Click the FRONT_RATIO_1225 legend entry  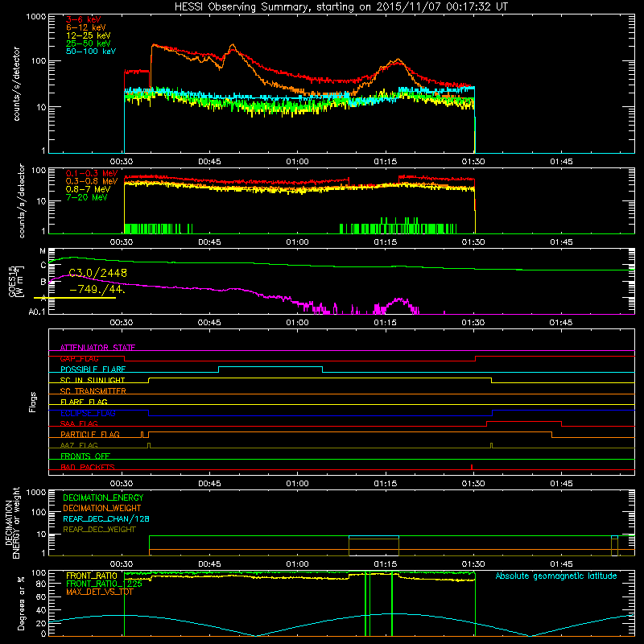click(104, 584)
